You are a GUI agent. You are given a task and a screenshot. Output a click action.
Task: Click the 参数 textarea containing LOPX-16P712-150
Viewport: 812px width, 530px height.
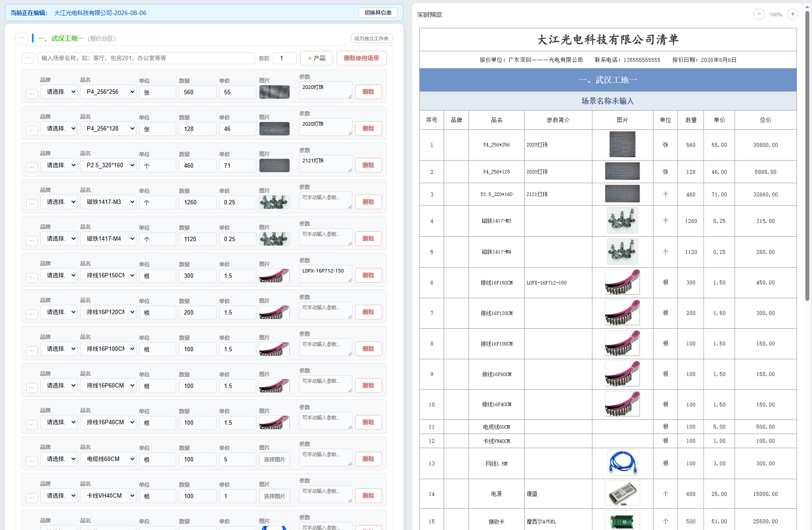click(x=326, y=274)
